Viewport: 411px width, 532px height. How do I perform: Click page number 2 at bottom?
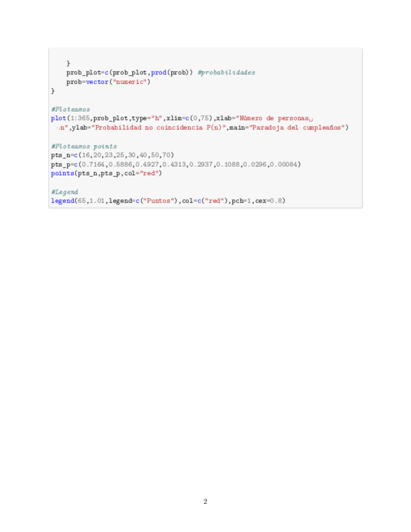[x=205, y=501]
